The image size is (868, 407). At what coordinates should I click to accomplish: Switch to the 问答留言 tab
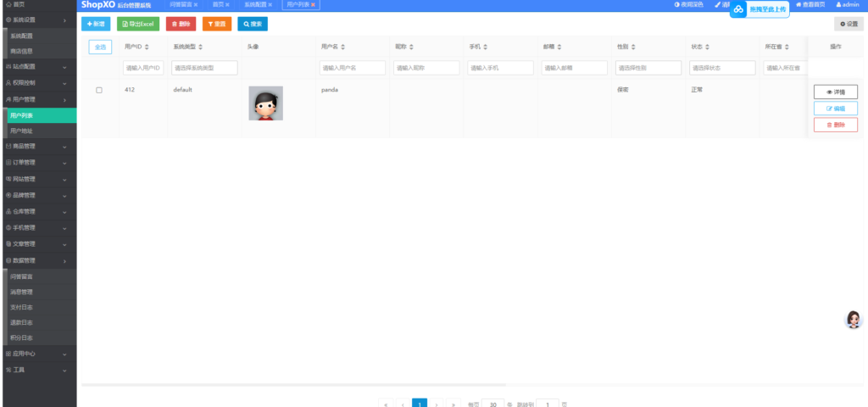(181, 4)
